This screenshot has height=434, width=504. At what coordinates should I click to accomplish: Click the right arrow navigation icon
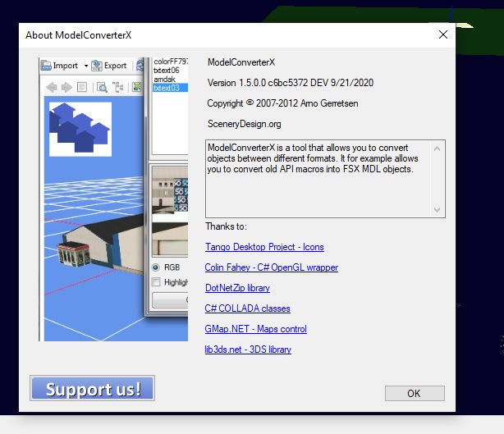click(65, 87)
